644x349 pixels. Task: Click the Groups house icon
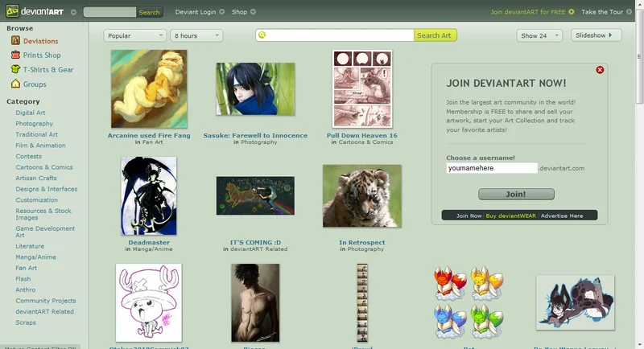(x=14, y=84)
